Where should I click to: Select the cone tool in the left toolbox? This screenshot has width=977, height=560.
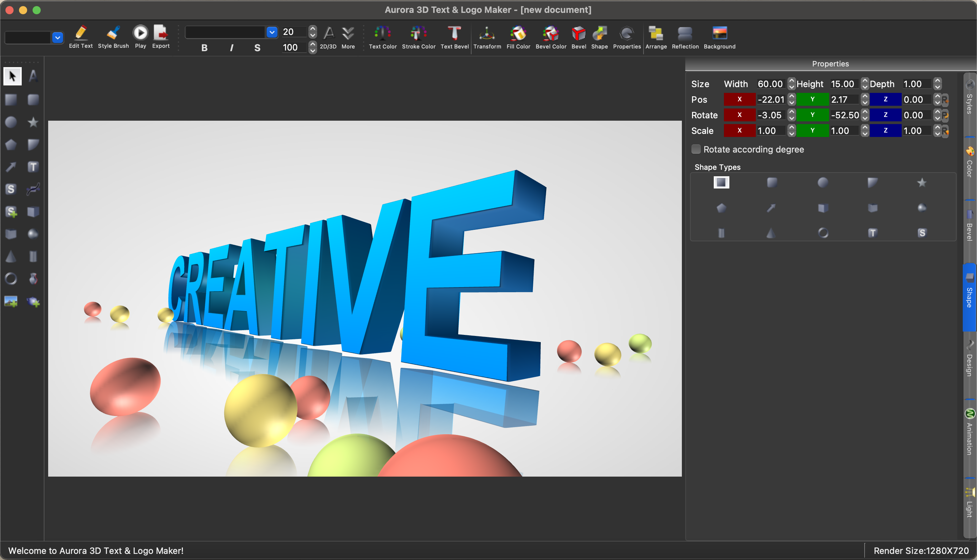pyautogui.click(x=11, y=257)
